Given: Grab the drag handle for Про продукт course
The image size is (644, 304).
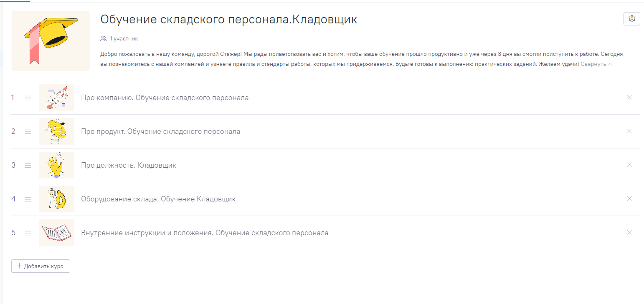Looking at the screenshot, I should [28, 132].
